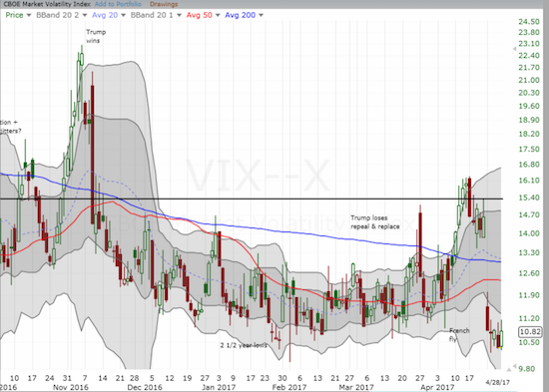
Task: Click the Dec 2016 axis label
Action: pyautogui.click(x=145, y=387)
